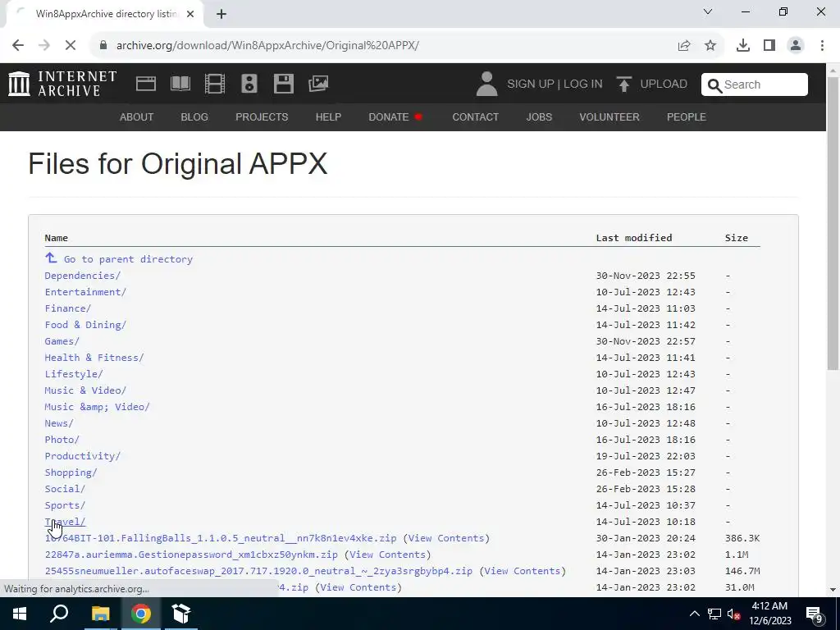The height and width of the screenshot is (630, 840).
Task: Download the autofaceswap zip file
Action: point(258,571)
